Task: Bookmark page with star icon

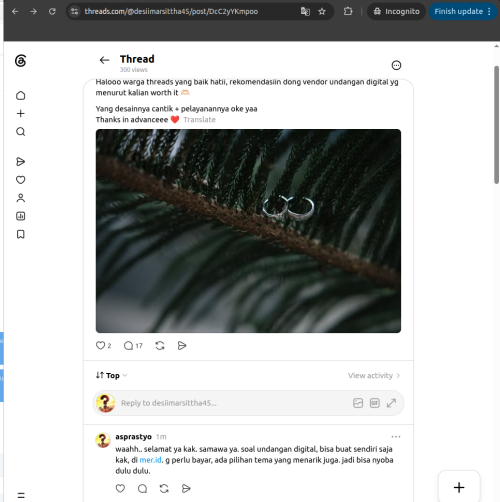Action: [x=322, y=12]
